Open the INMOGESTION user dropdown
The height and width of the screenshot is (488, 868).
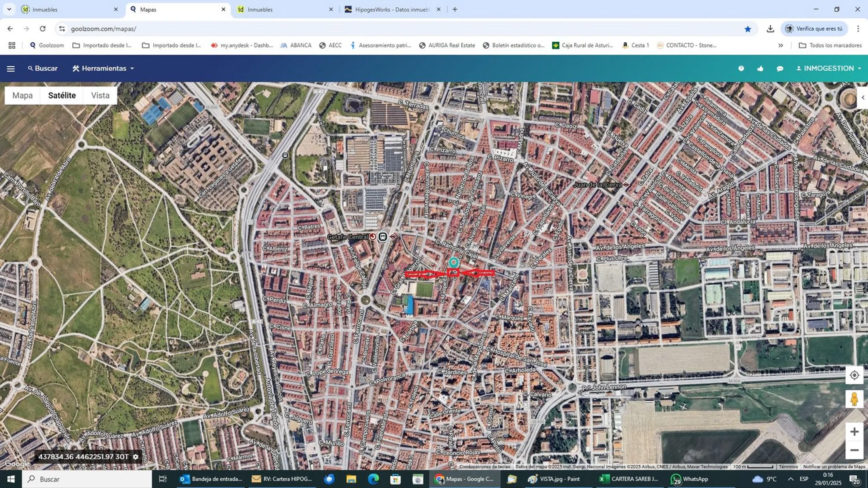click(828, 68)
